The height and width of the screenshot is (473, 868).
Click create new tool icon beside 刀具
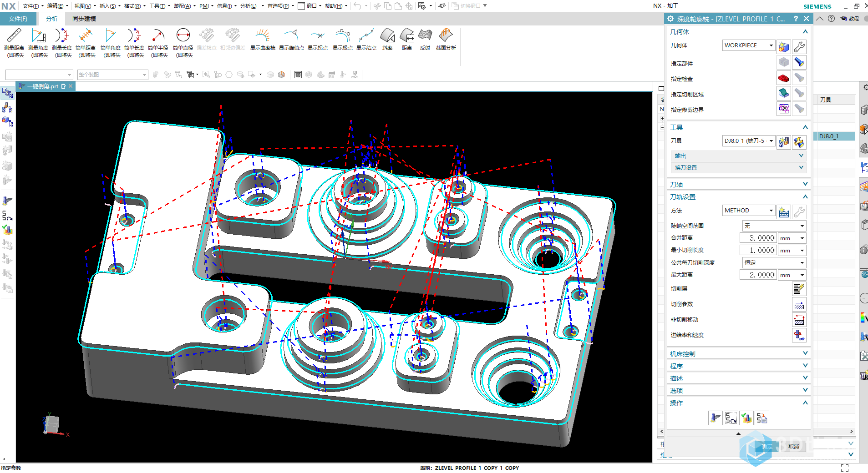(784, 142)
